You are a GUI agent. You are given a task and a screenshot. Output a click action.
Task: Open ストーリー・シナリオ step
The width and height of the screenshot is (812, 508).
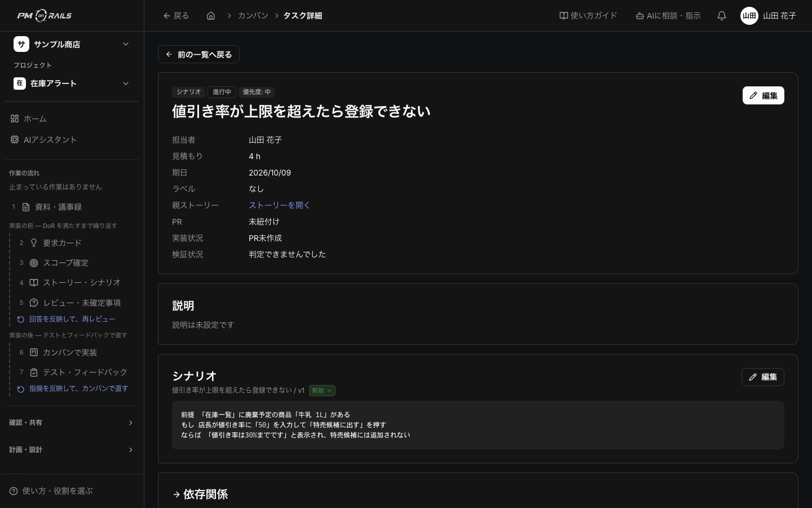76,282
